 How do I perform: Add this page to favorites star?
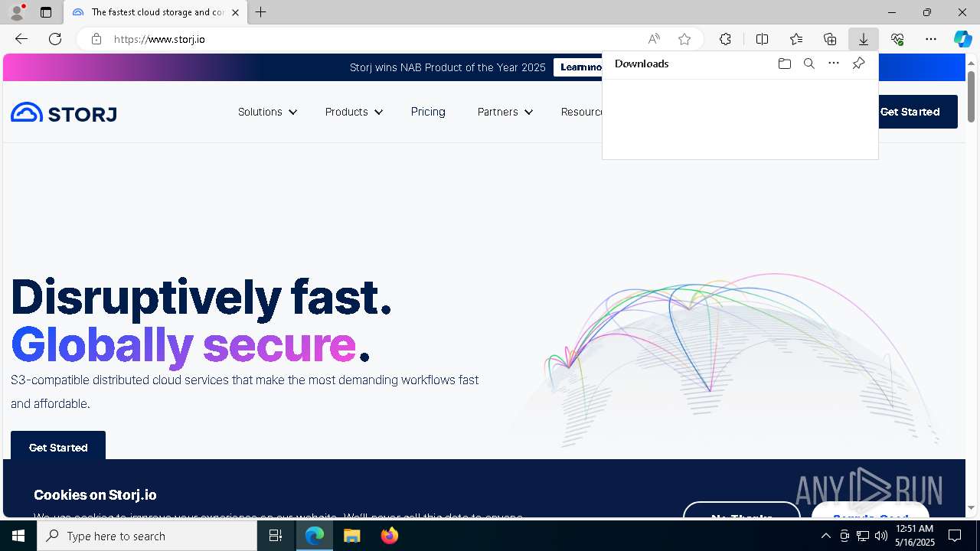(x=684, y=39)
